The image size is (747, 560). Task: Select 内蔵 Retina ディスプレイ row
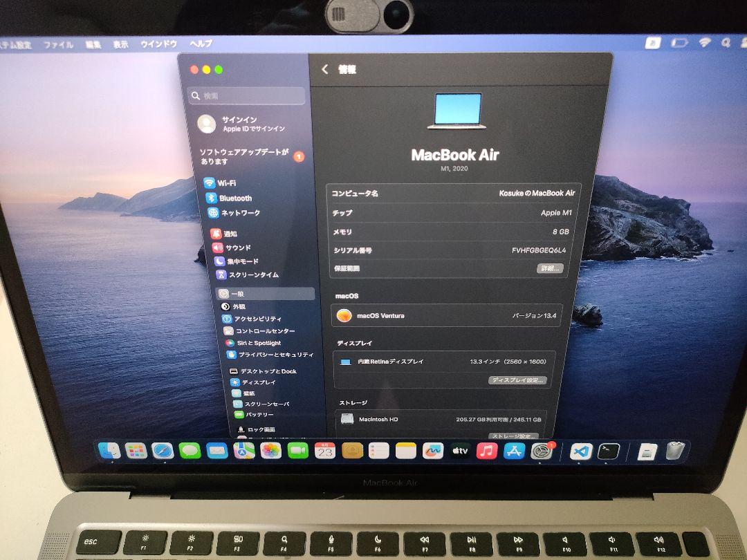click(443, 362)
